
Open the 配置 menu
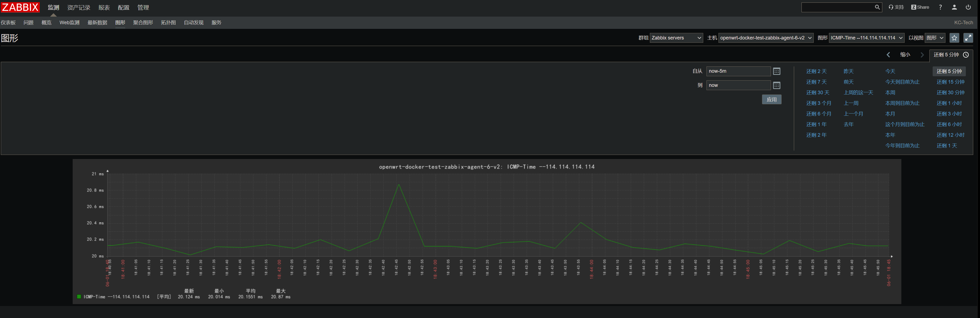[124, 7]
